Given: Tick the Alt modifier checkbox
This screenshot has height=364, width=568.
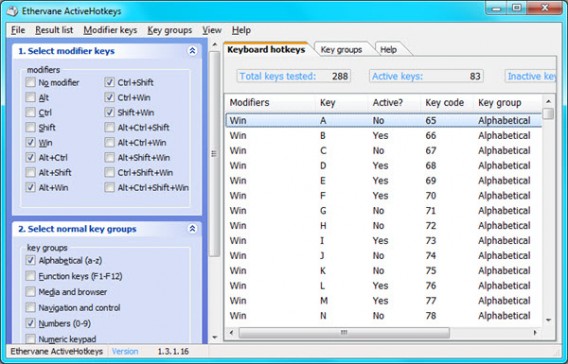Looking at the screenshot, I should [x=30, y=97].
